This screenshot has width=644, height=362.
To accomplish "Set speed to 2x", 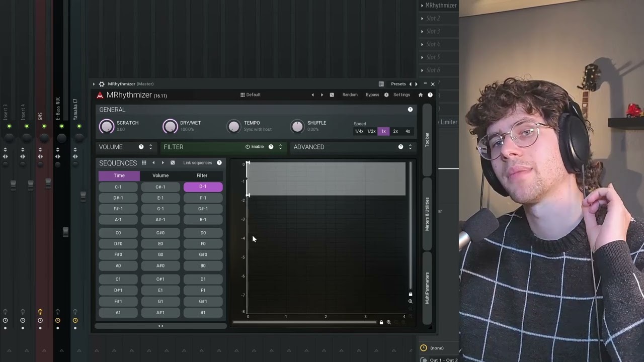I will click(395, 131).
